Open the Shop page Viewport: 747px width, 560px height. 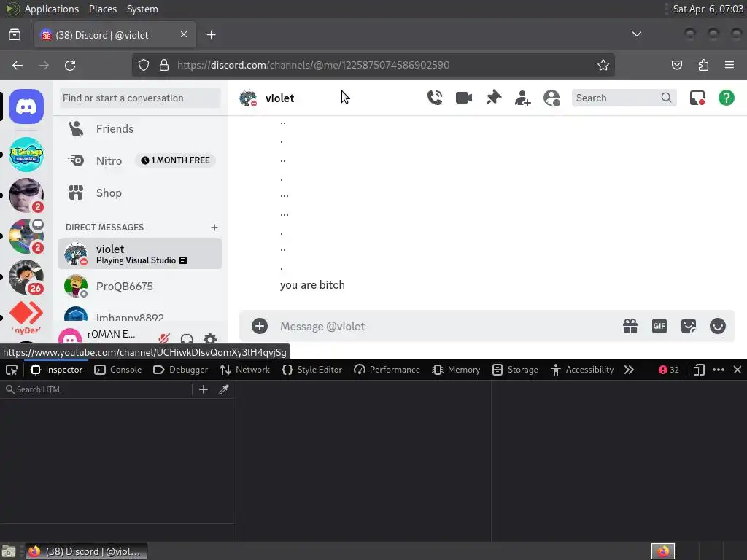[x=140, y=192]
